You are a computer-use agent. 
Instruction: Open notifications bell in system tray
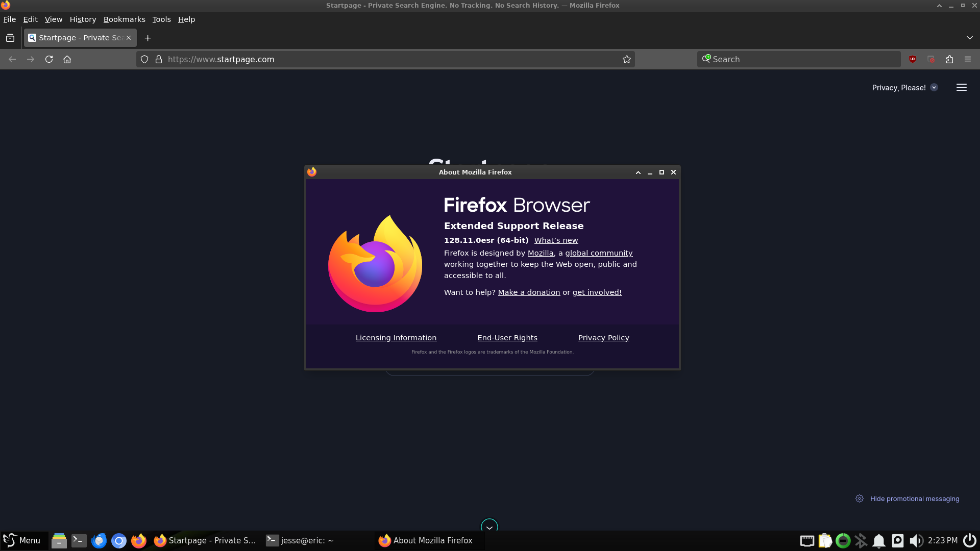tap(879, 540)
